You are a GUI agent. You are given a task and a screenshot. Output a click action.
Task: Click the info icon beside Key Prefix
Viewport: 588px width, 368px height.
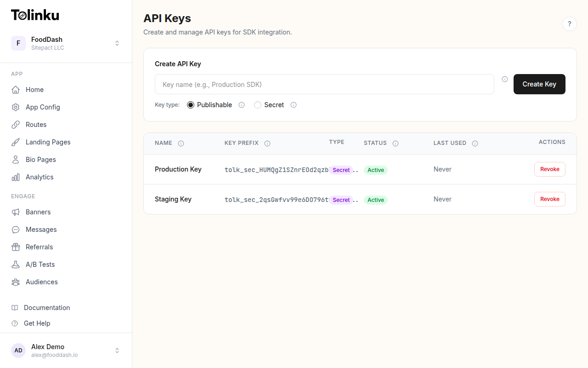click(x=267, y=143)
